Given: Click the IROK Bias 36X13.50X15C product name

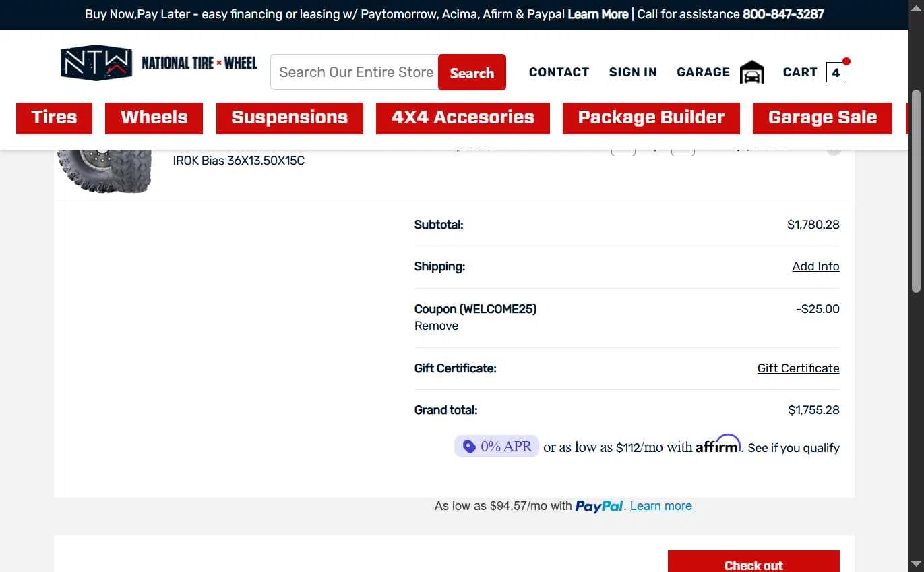Looking at the screenshot, I should click(x=239, y=161).
